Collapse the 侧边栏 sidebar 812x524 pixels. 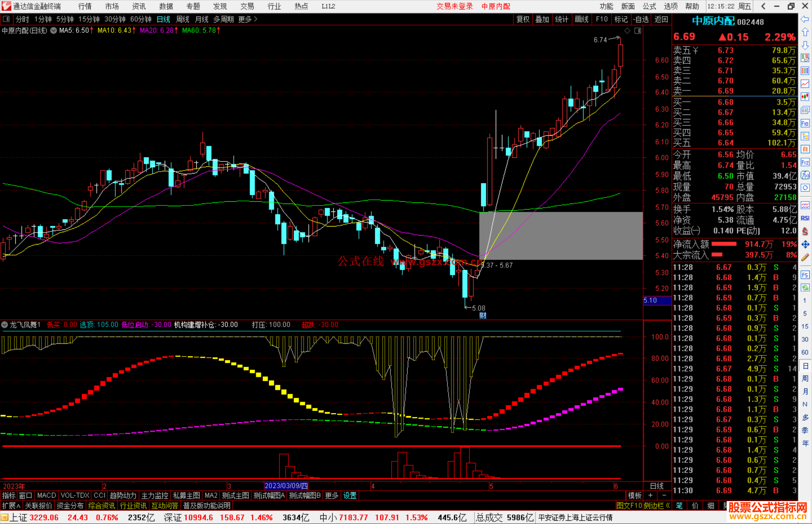pos(657,506)
